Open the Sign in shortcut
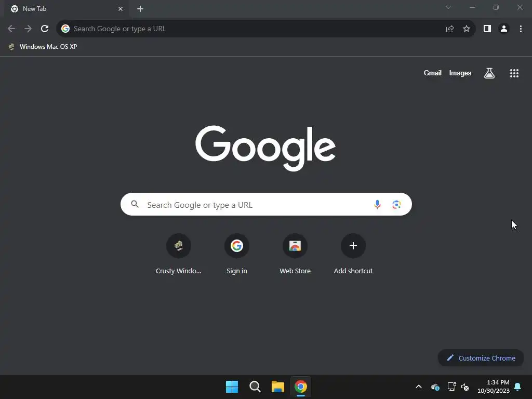532x399 pixels. pyautogui.click(x=237, y=254)
